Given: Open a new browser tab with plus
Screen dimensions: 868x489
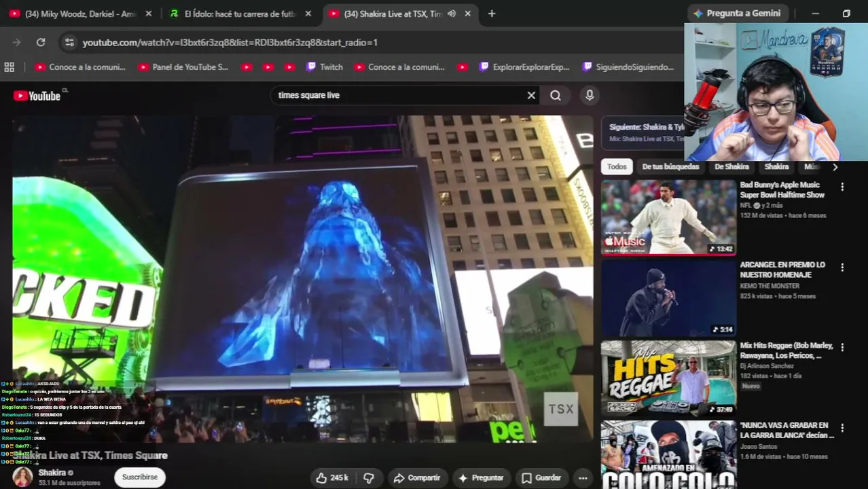Looking at the screenshot, I should point(492,14).
